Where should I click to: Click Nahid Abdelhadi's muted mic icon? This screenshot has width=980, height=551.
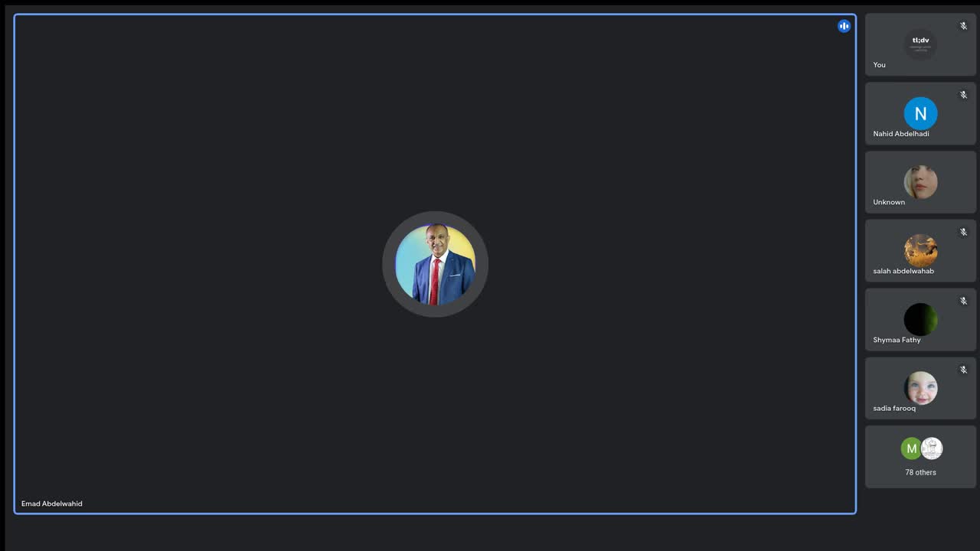pyautogui.click(x=963, y=95)
